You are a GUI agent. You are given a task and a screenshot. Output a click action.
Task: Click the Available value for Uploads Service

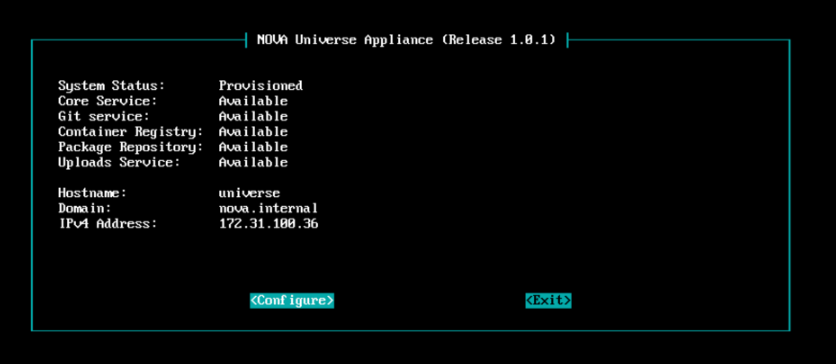pos(253,163)
